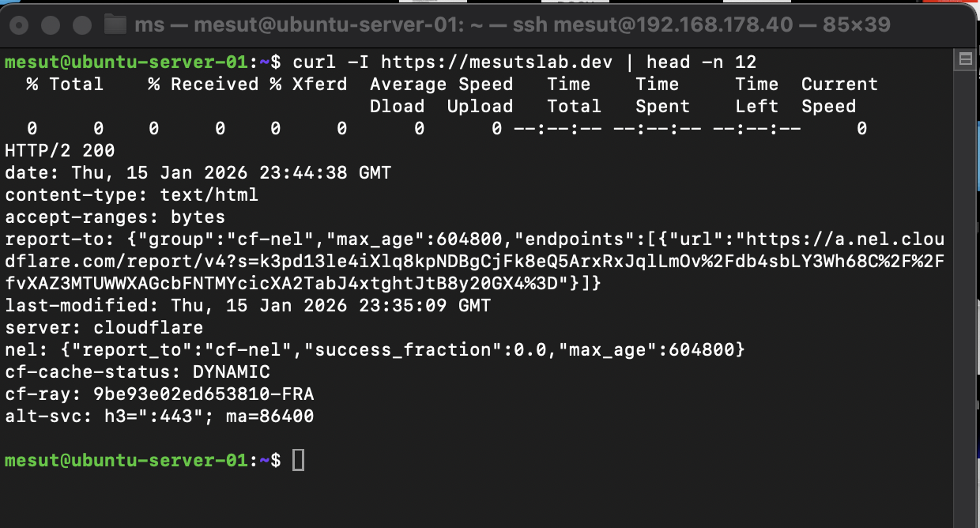The height and width of the screenshot is (528, 980).
Task: Place cursor at the empty prompt's block cursor
Action: pos(298,460)
